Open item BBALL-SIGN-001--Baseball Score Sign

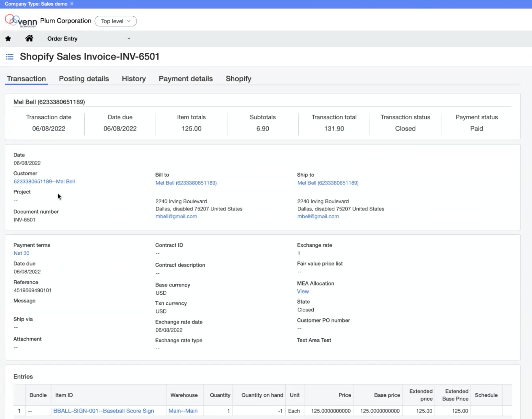tap(104, 411)
